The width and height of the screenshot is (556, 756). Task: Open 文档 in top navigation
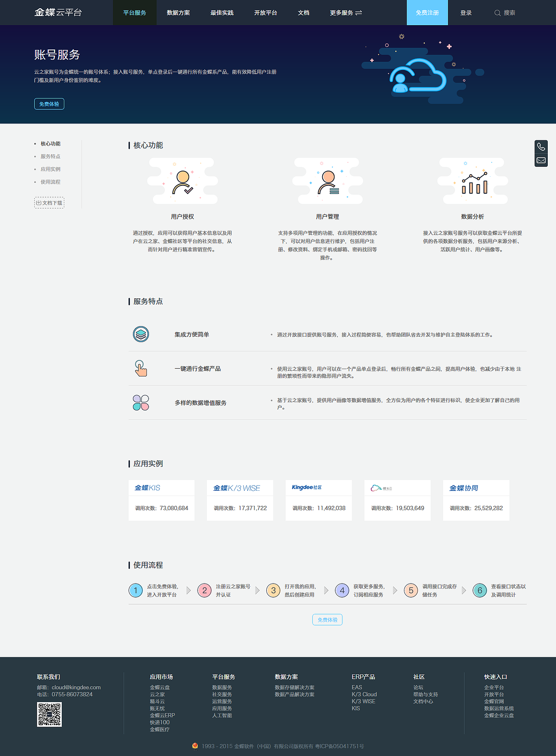(304, 13)
